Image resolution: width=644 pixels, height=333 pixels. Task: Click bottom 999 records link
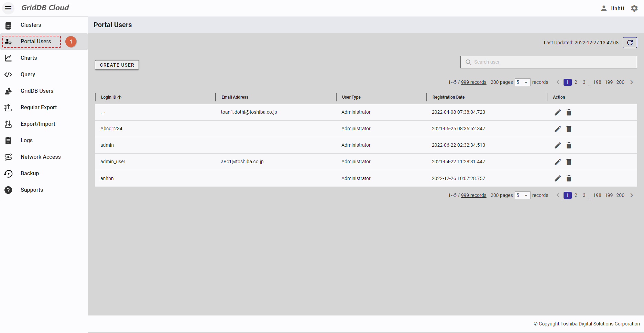click(x=473, y=195)
